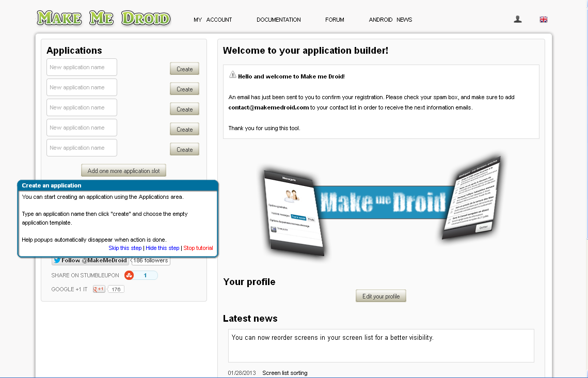Click the Hide this step link
Image resolution: width=588 pixels, height=378 pixels.
(162, 248)
